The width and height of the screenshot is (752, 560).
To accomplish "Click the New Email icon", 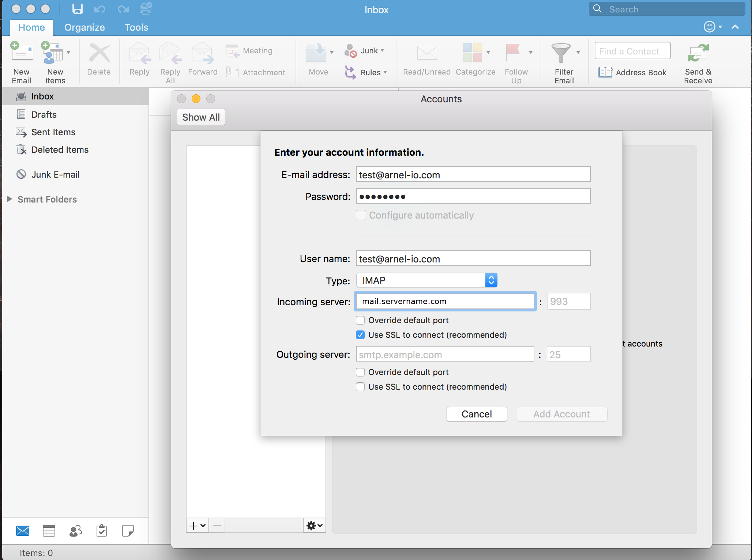I will point(22,53).
